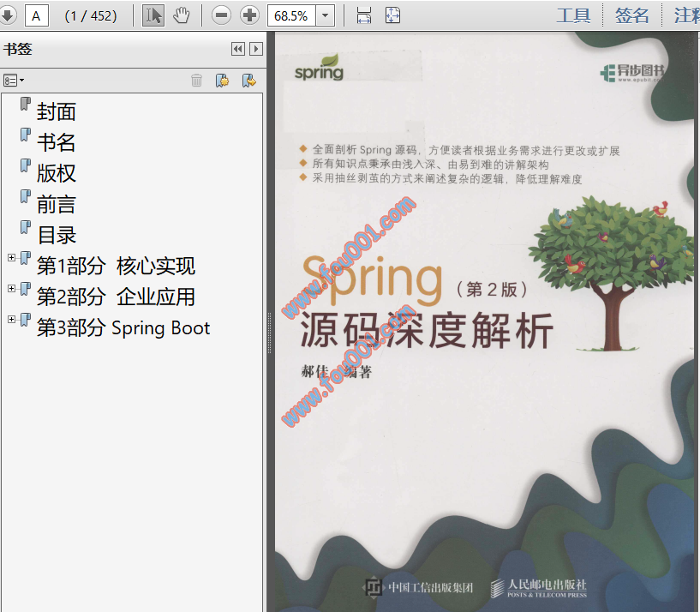Open the 书名 bookmark
Screen dimensions: 700x612
57,142
